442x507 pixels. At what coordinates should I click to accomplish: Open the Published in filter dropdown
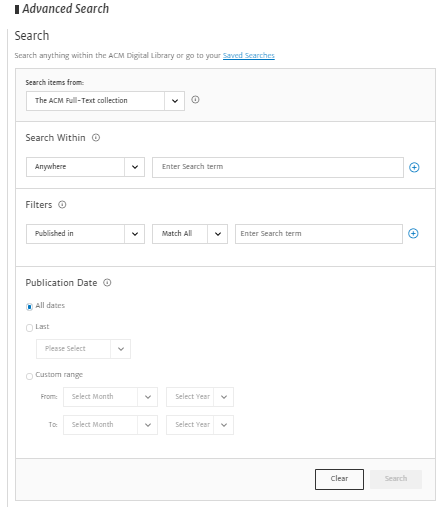pyautogui.click(x=85, y=234)
